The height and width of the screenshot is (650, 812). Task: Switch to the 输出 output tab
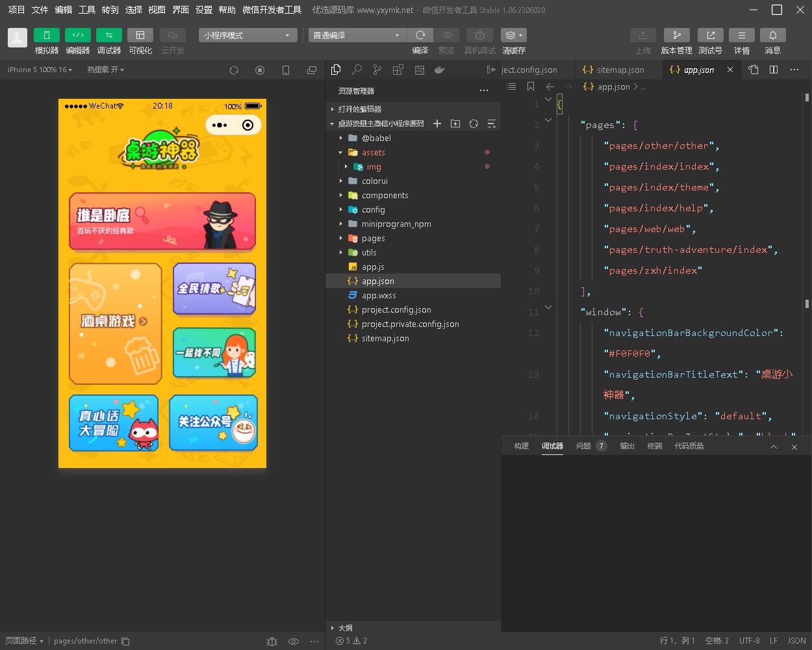tap(627, 446)
